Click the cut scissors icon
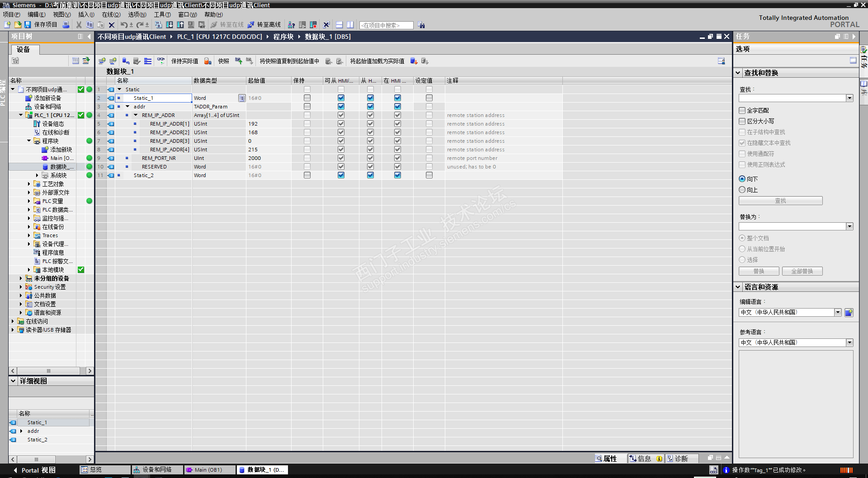 (79, 25)
